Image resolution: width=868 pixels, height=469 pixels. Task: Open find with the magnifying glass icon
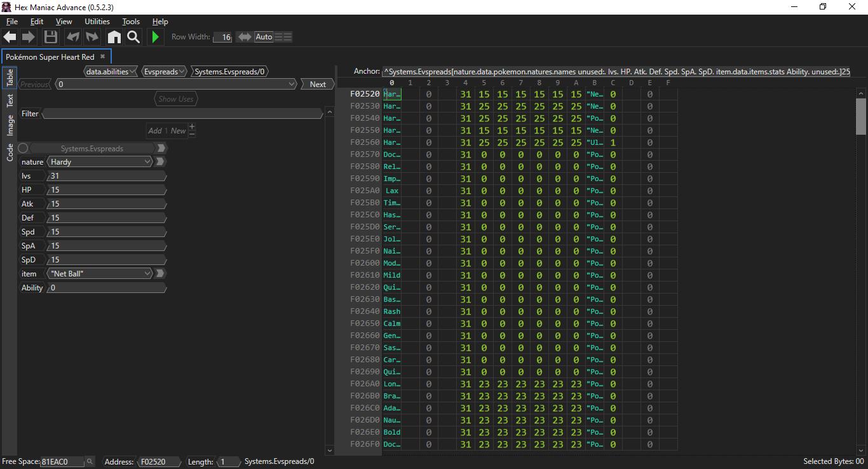click(133, 37)
